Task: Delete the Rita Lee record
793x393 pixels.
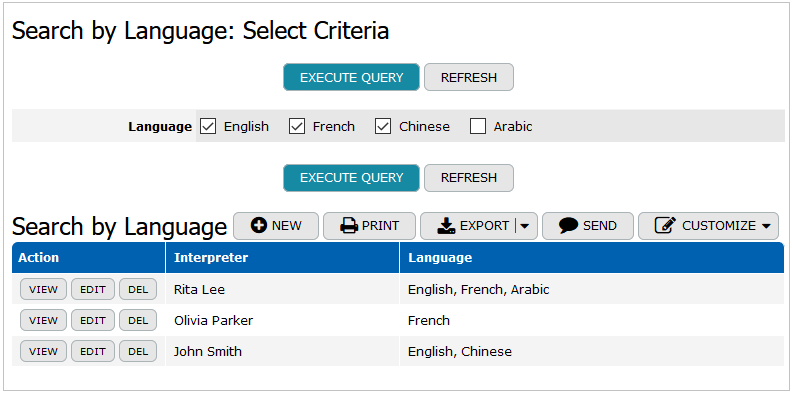Action: click(138, 289)
